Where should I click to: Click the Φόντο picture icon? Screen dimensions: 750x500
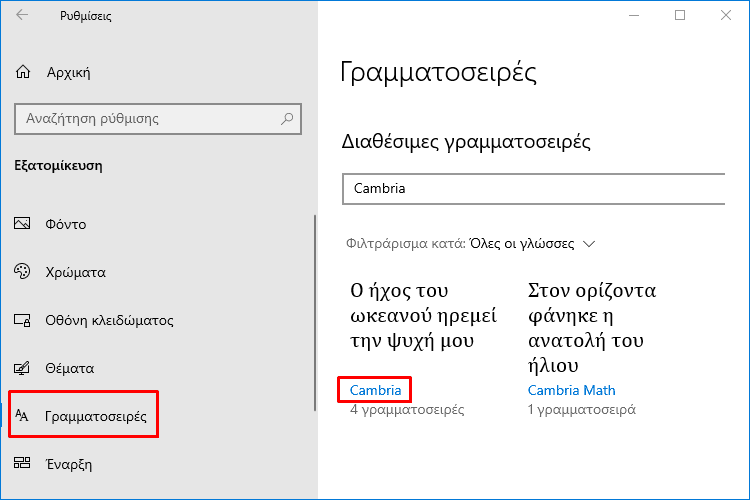click(x=22, y=223)
